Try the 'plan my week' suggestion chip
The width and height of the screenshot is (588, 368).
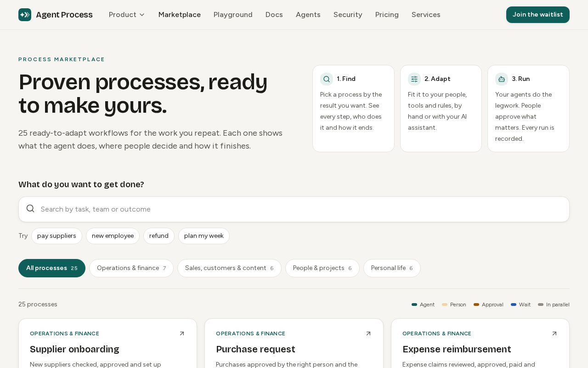click(x=204, y=236)
